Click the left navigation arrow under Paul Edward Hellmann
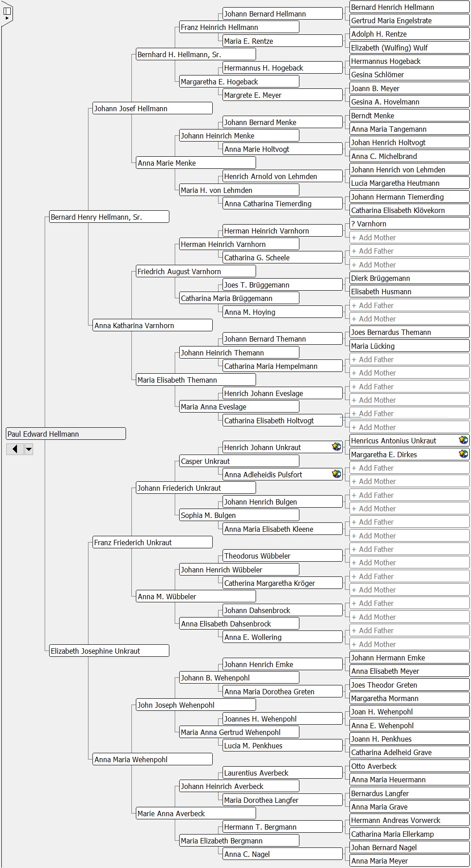 tap(15, 449)
